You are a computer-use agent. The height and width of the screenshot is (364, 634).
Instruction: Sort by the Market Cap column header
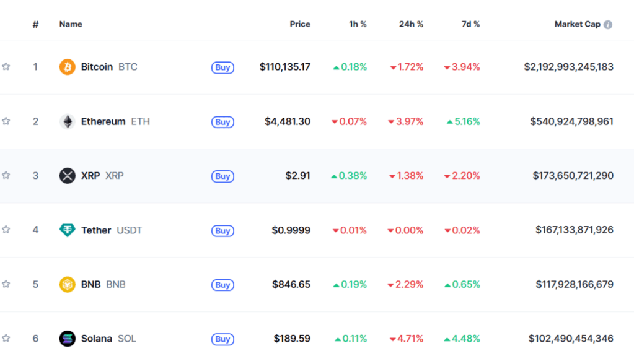tap(577, 24)
